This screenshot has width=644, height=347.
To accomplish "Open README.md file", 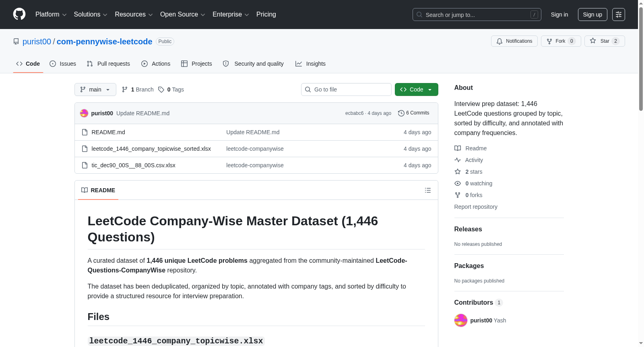I will coord(108,132).
